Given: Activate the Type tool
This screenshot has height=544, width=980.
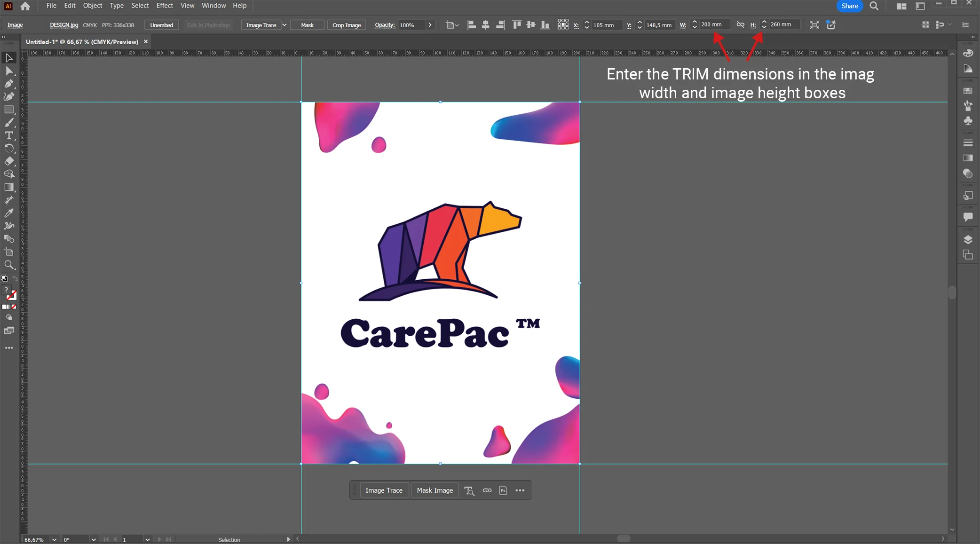Looking at the screenshot, I should click(x=9, y=135).
